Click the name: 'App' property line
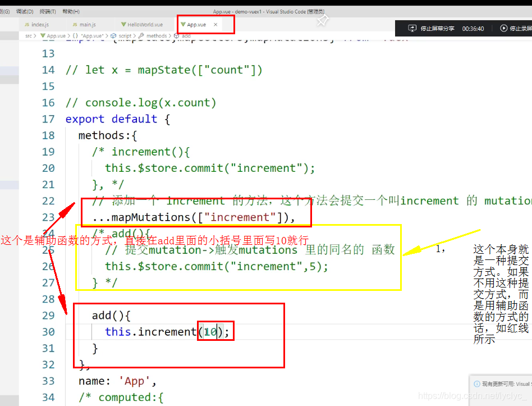Screen dimensions: 532x406 [x=117, y=381]
